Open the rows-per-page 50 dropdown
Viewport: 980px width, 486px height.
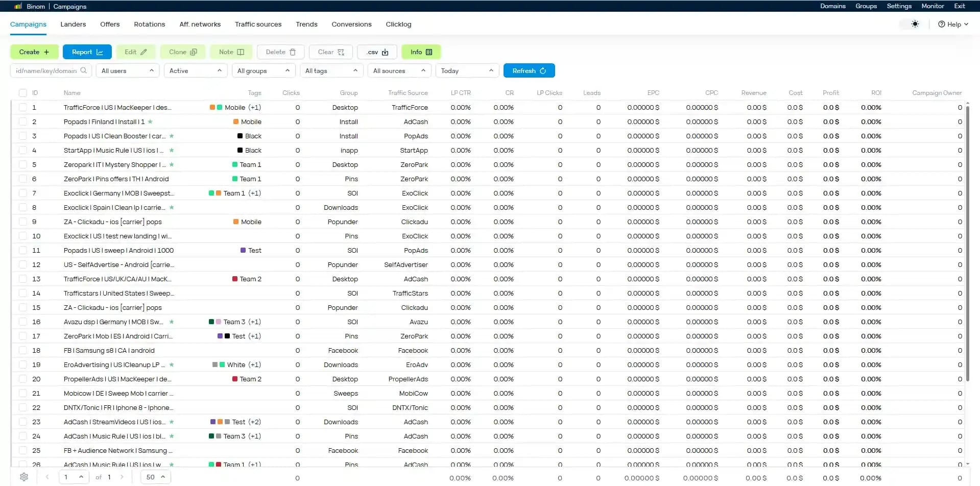[156, 477]
